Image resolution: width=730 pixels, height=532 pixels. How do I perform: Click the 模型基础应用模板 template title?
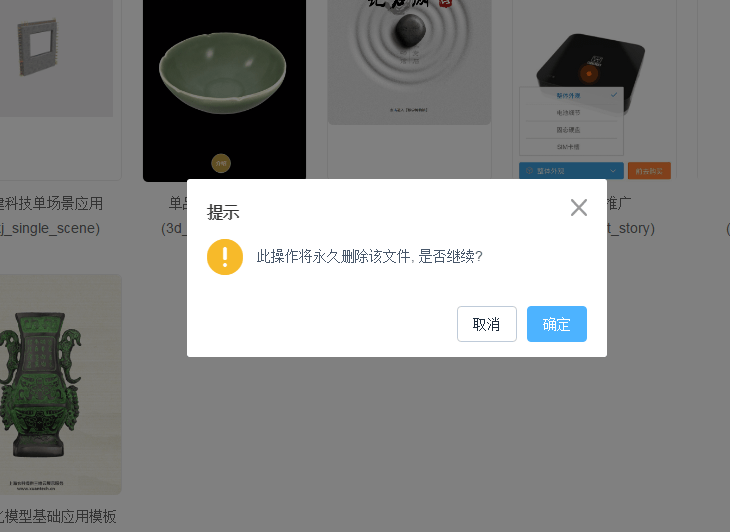coord(61,516)
